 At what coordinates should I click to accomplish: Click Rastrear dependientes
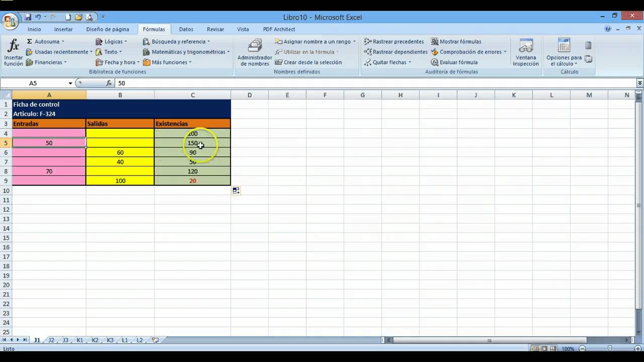click(x=395, y=52)
